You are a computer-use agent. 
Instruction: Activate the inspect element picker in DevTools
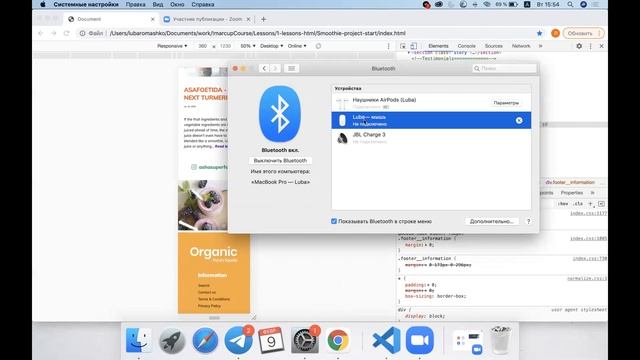[x=403, y=46]
